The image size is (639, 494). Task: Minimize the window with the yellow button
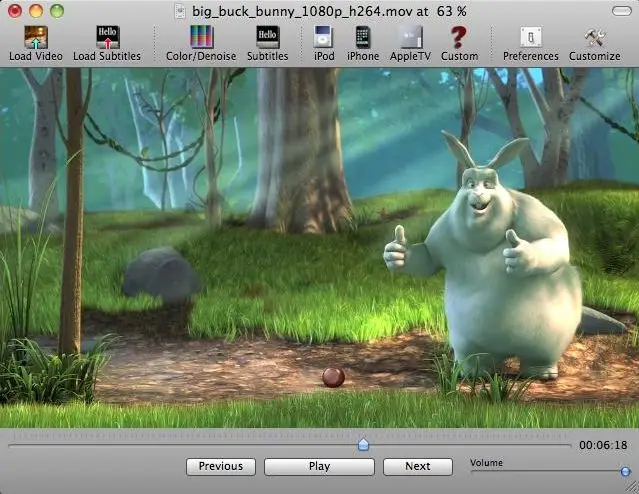point(36,11)
